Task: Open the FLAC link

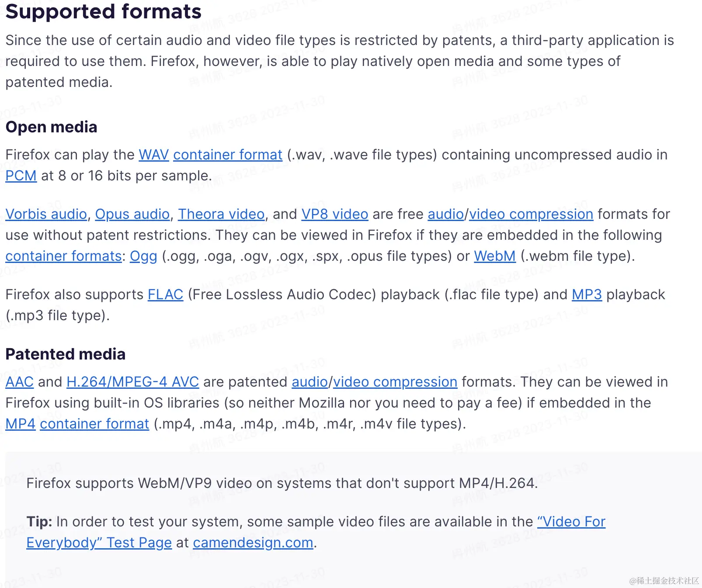Action: pos(165,294)
